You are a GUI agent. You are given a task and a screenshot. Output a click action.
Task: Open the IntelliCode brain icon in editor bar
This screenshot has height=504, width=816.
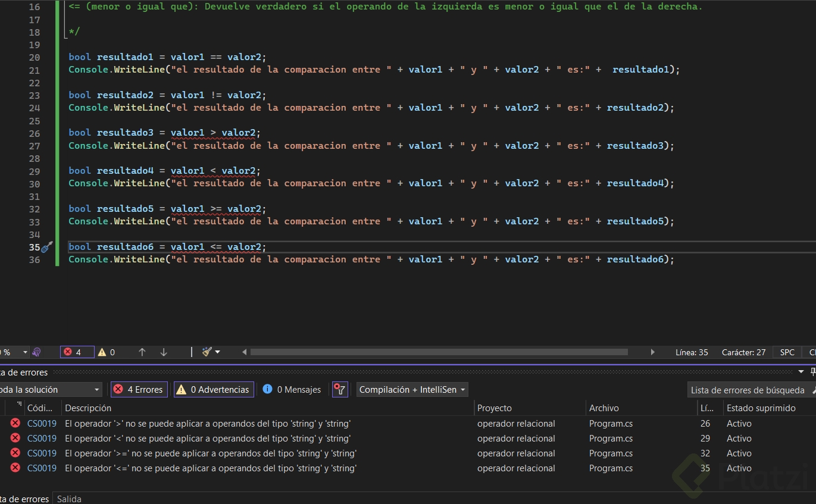tap(37, 352)
